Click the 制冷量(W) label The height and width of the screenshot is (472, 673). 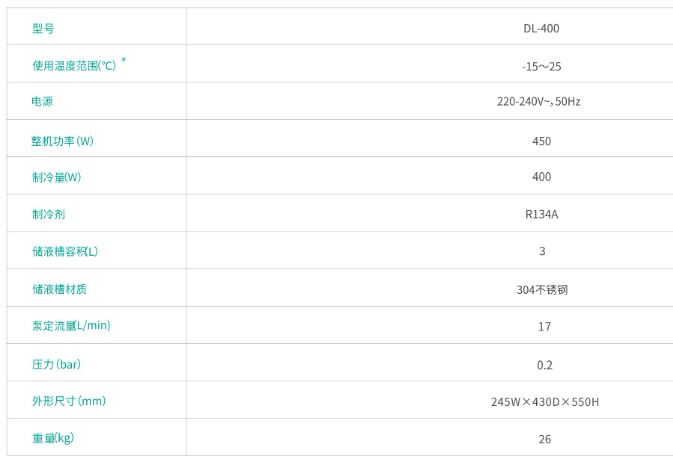[57, 177]
